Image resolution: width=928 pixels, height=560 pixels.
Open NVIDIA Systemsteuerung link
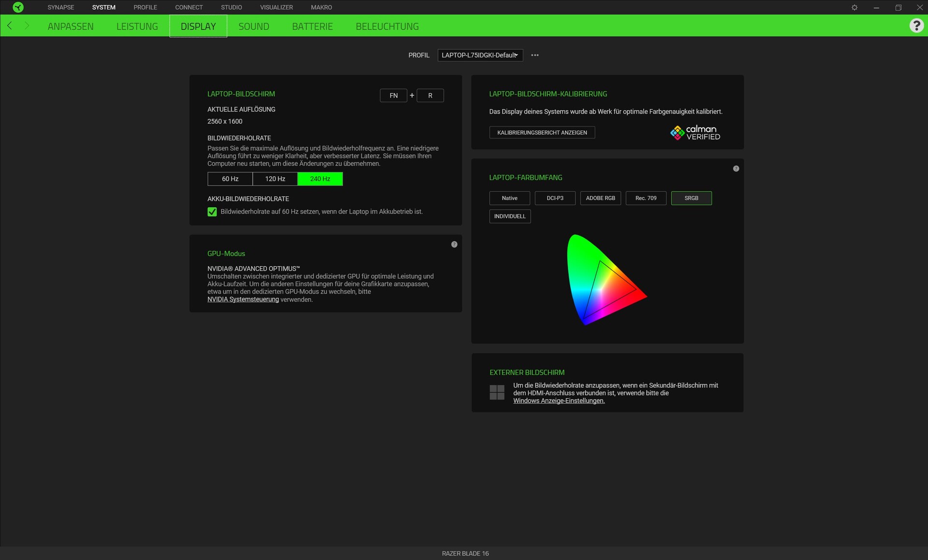coord(243,300)
